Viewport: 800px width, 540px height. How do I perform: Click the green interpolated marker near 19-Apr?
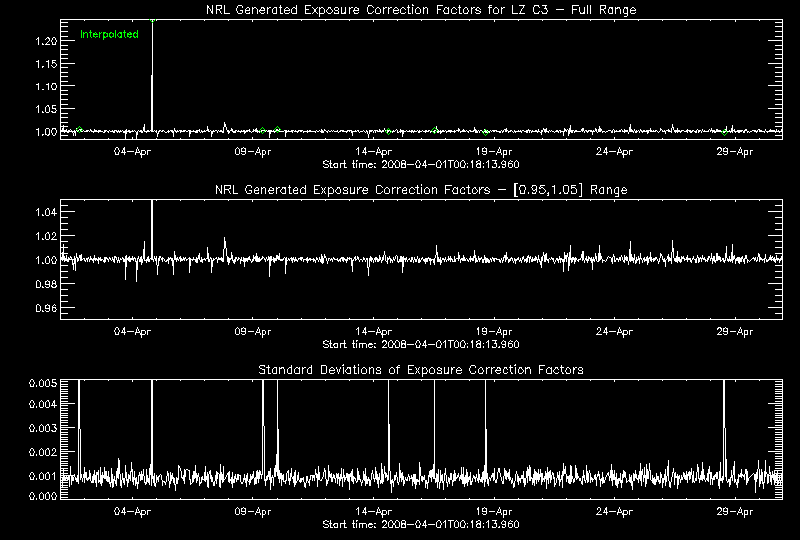point(485,132)
